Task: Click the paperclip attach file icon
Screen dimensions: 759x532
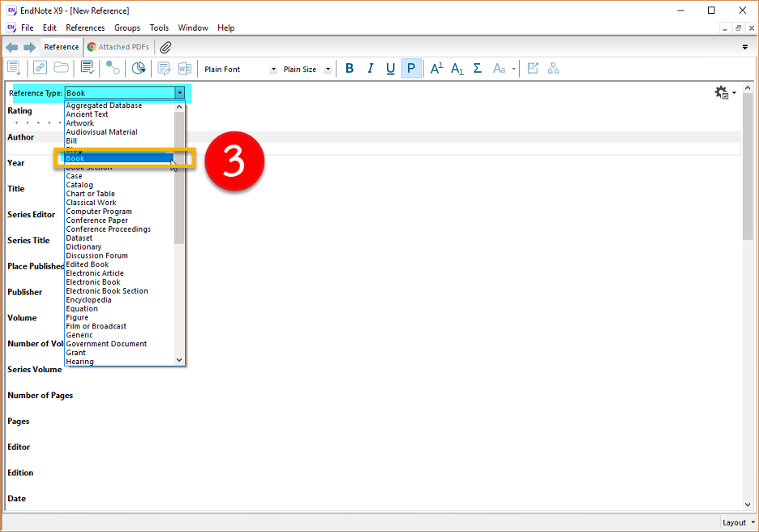Action: tap(165, 47)
